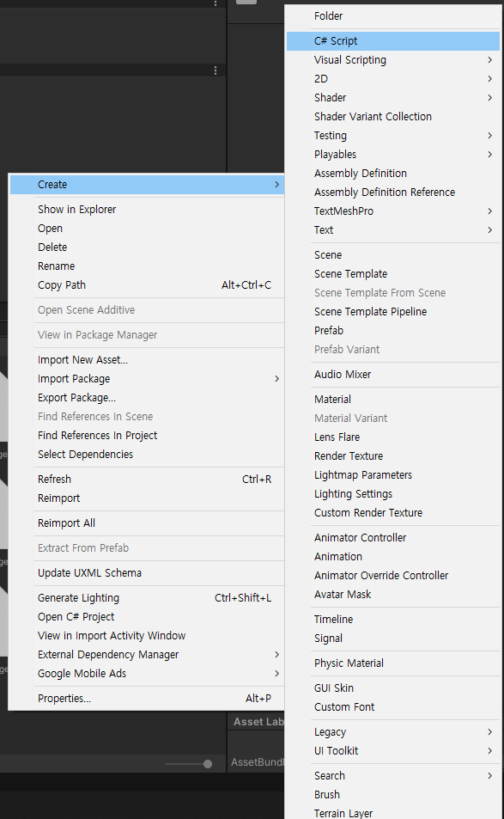This screenshot has width=504, height=819.
Task: Expand the 2D submenu
Action: pos(393,79)
